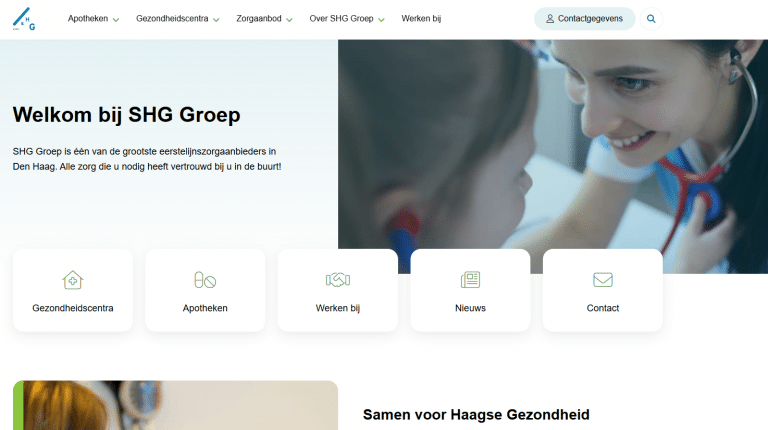The width and height of the screenshot is (768, 430).
Task: Click the SHG logo in header
Action: pyautogui.click(x=24, y=19)
